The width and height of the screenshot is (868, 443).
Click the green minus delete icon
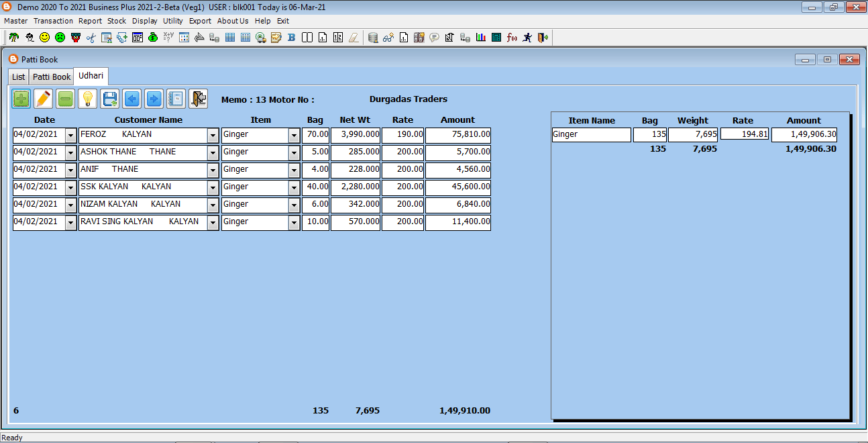(x=65, y=99)
